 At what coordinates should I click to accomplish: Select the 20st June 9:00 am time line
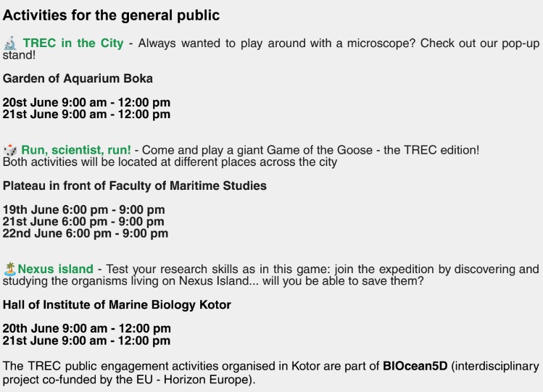(86, 102)
